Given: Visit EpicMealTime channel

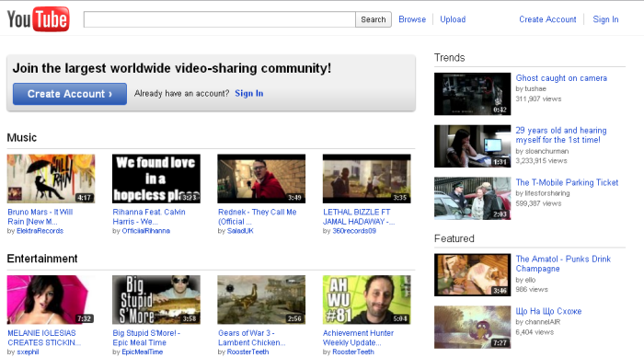Looking at the screenshot, I should coord(142,352).
